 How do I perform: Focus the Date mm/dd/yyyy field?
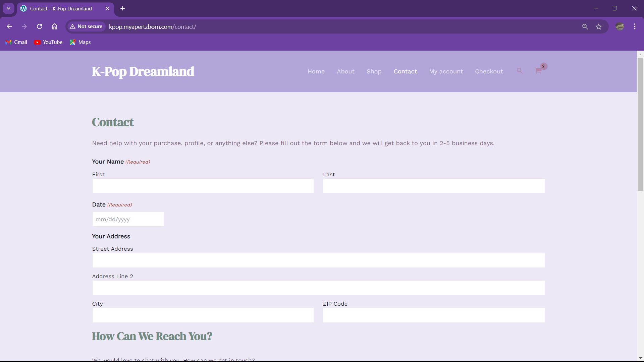click(128, 219)
